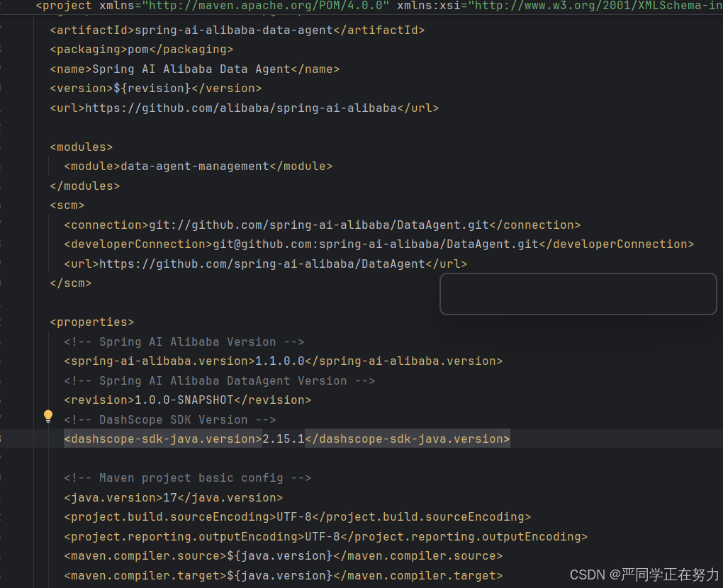The height and width of the screenshot is (588, 723).
Task: Click the version ${revision} line
Action: point(156,89)
